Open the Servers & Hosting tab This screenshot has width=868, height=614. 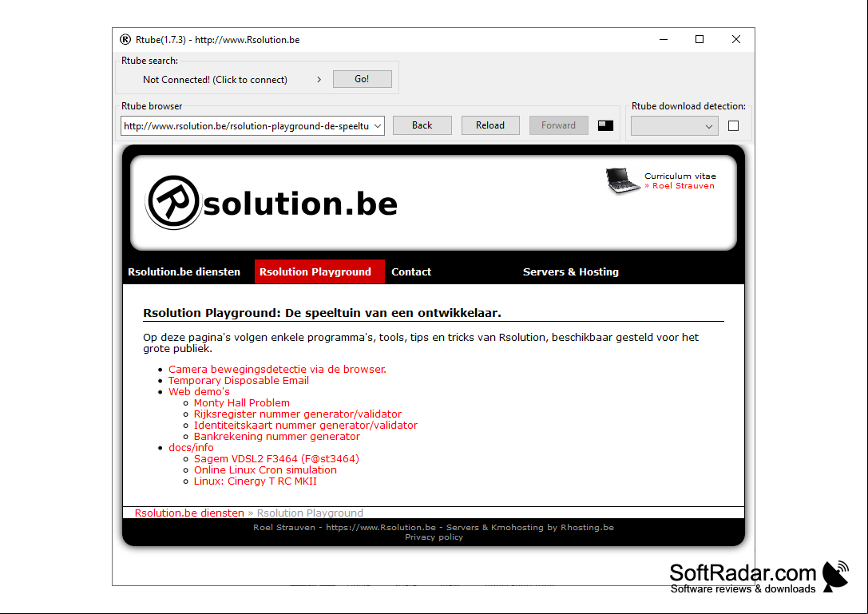pos(571,271)
